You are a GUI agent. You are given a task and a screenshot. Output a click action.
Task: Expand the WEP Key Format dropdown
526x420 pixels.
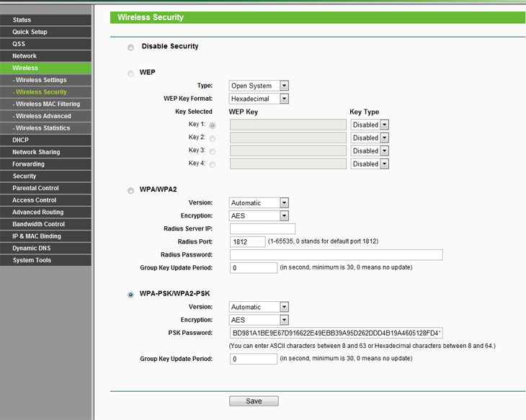[x=259, y=99]
